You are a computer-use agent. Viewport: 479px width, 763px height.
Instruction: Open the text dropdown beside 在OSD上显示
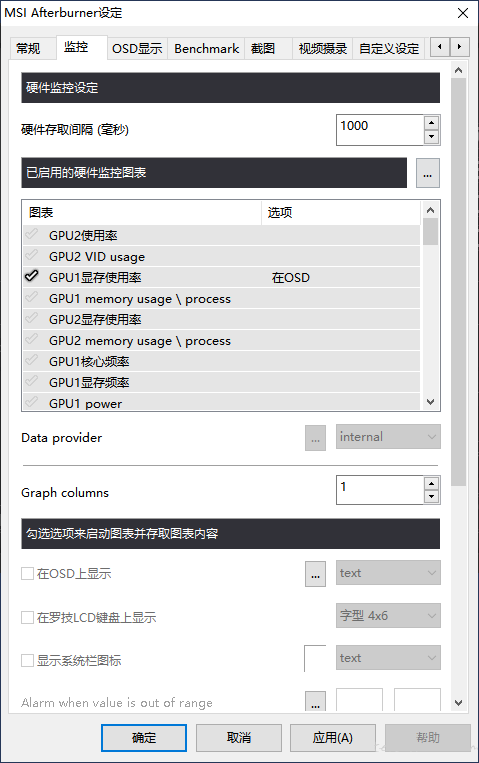388,573
